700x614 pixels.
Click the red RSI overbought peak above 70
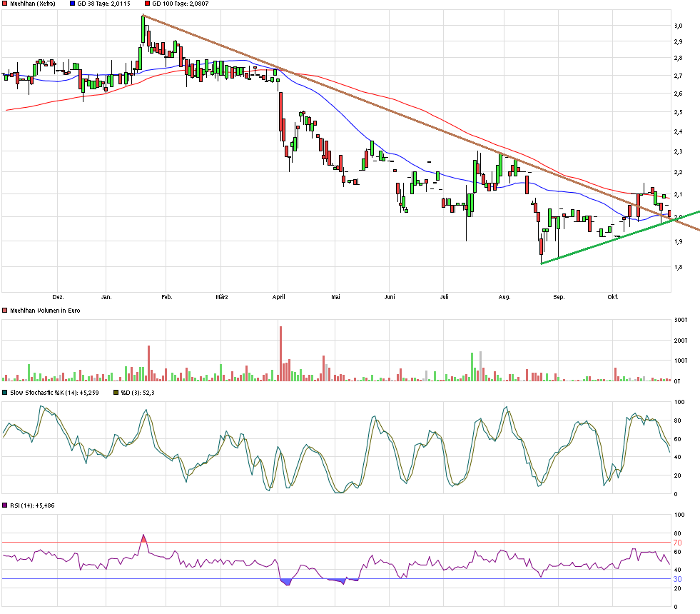(x=143, y=538)
